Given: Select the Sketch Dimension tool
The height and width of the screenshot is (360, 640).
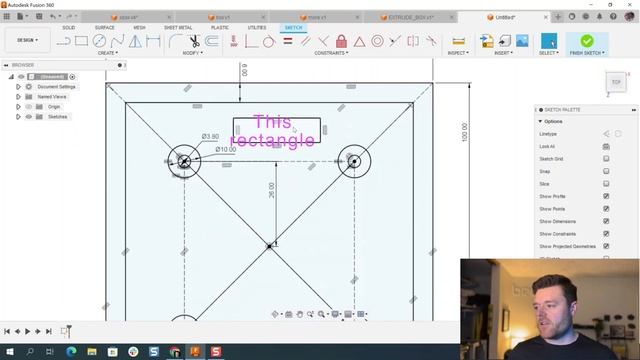Looking at the screenshot, I should click(153, 41).
